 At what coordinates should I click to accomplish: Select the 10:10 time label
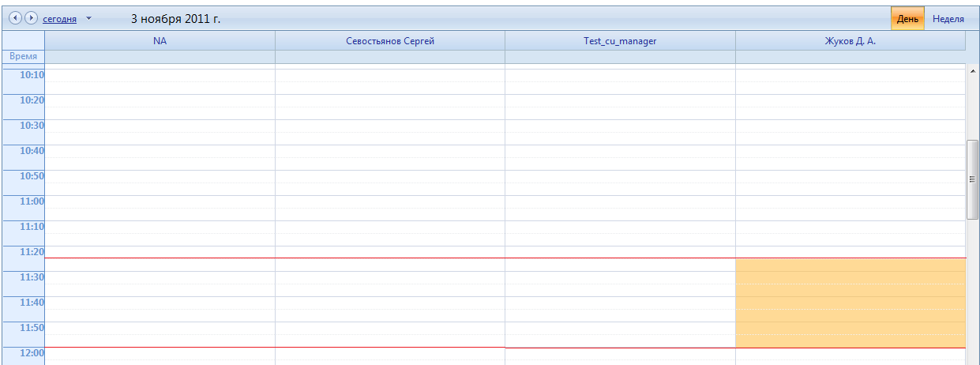coord(32,75)
